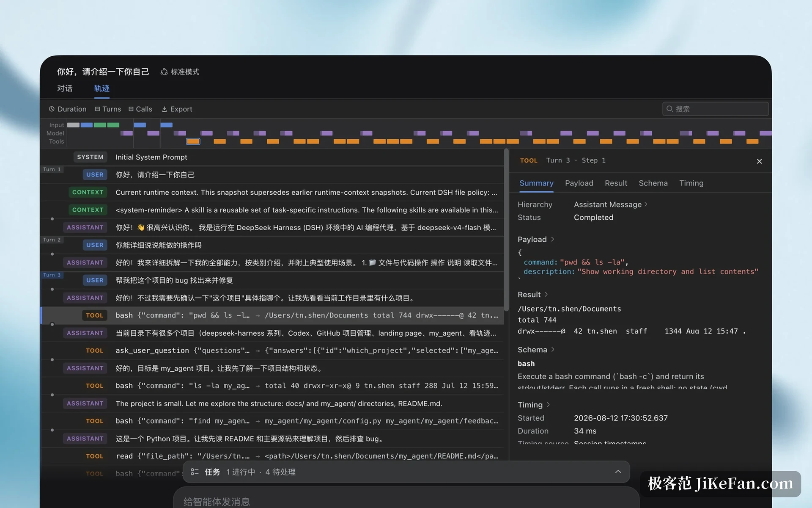Select ASSISTANT row The project is small

point(272,403)
